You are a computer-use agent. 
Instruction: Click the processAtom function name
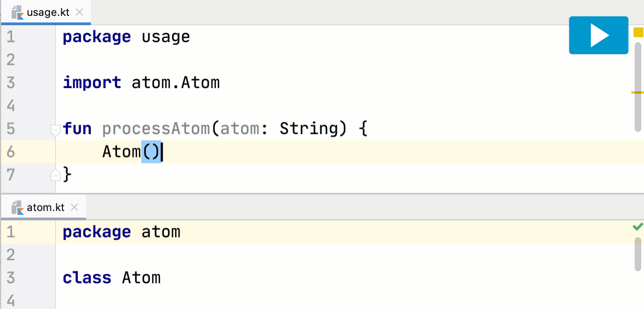(x=156, y=130)
